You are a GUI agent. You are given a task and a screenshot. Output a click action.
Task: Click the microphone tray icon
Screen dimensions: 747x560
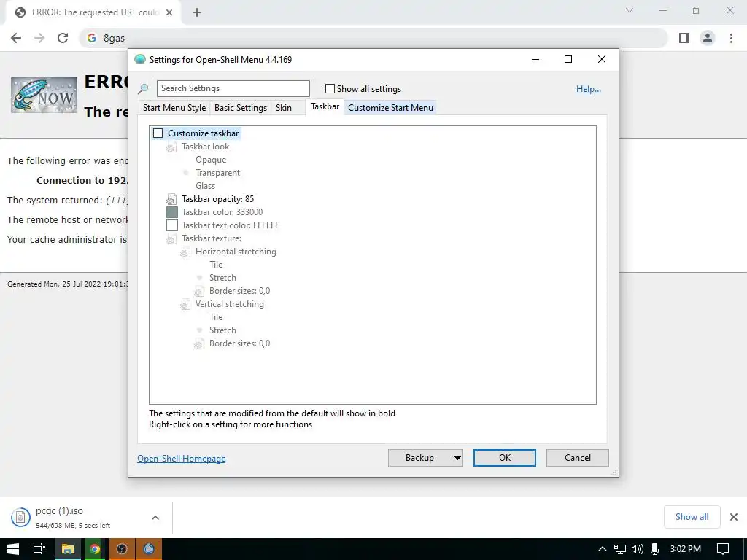pyautogui.click(x=654, y=549)
